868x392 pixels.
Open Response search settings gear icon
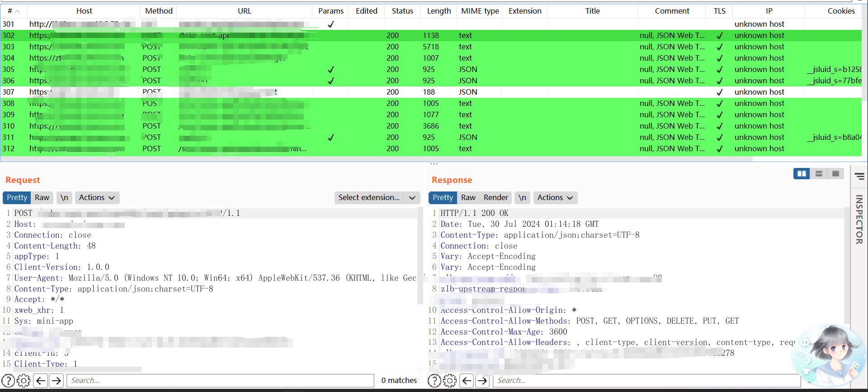450,381
